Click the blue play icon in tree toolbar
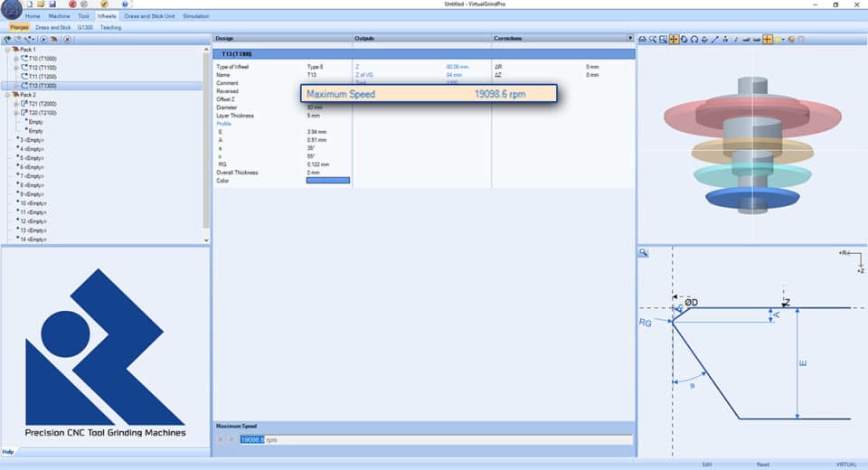This screenshot has height=470, width=868. pos(43,39)
